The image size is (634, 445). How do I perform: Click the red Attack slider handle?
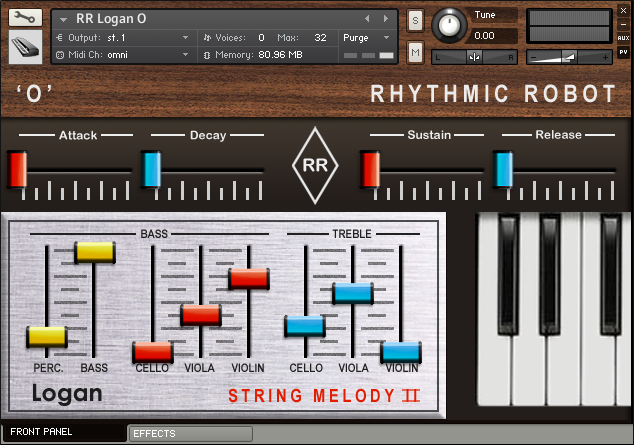[x=17, y=169]
